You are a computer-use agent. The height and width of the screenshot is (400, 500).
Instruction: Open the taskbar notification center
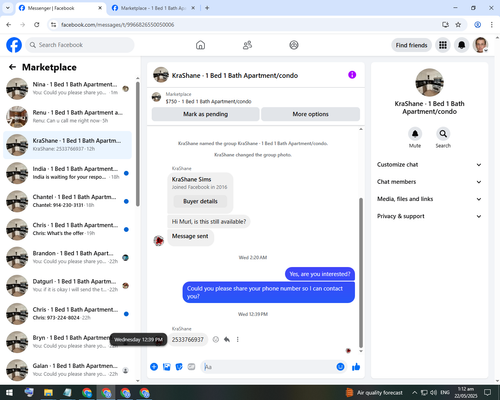[x=487, y=392]
